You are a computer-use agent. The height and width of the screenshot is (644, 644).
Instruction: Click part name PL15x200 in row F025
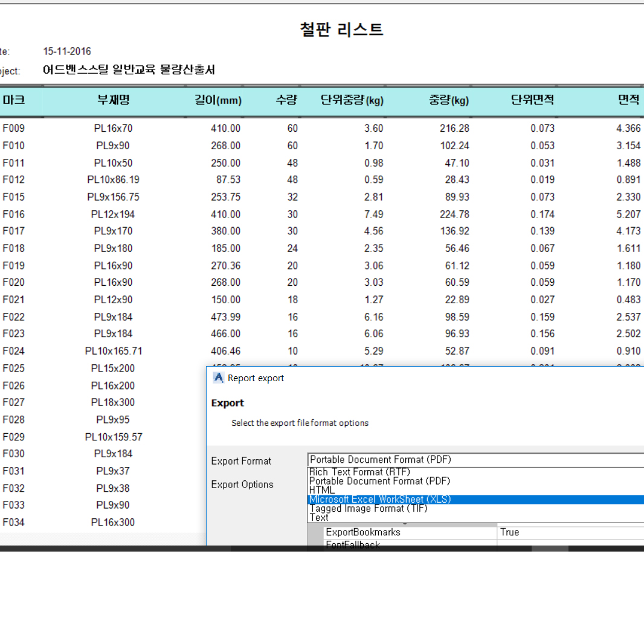coord(113,369)
